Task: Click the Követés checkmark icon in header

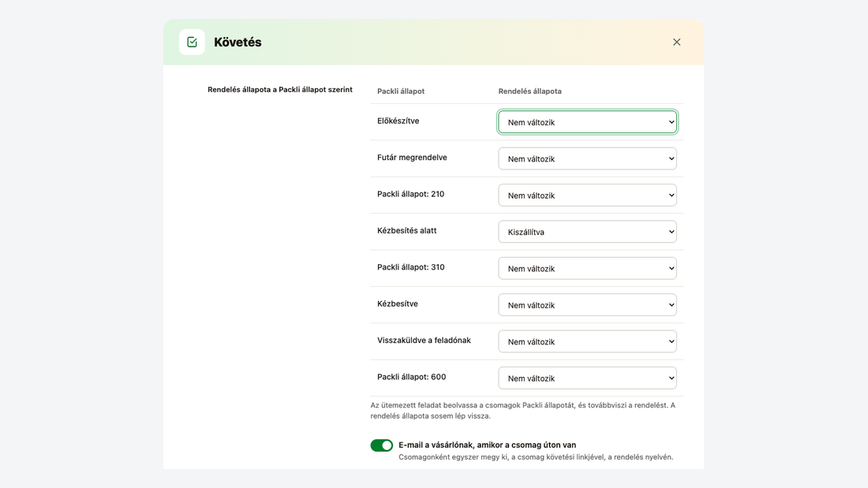Action: (192, 42)
